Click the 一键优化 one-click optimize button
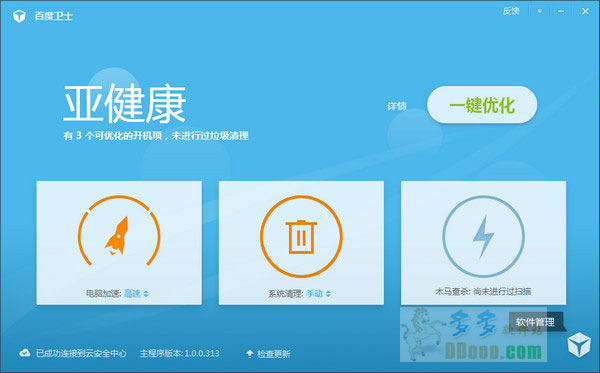 (x=482, y=105)
